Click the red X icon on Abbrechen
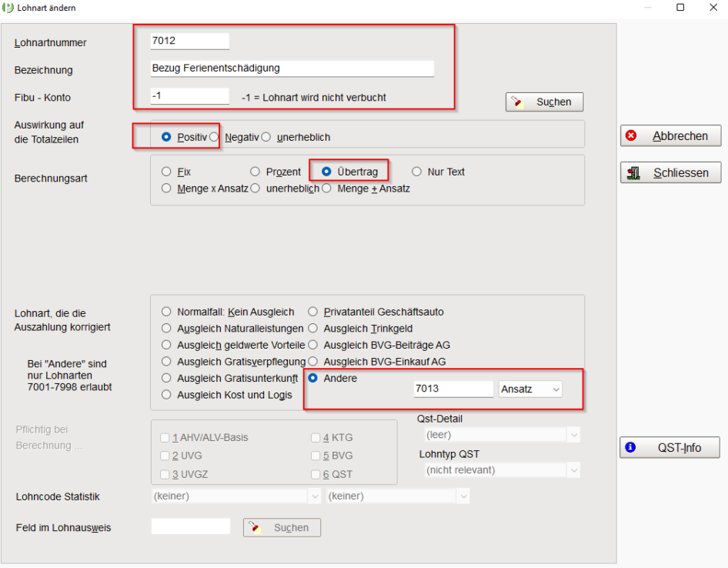The width and height of the screenshot is (728, 568). point(632,136)
